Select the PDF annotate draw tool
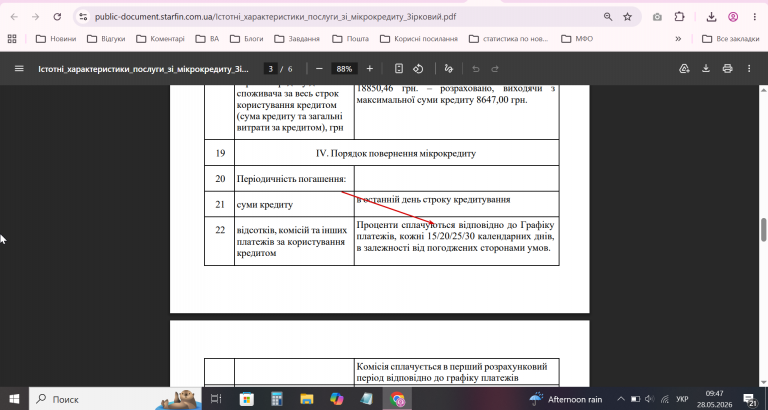Viewport: 768px width, 410px height. point(449,69)
